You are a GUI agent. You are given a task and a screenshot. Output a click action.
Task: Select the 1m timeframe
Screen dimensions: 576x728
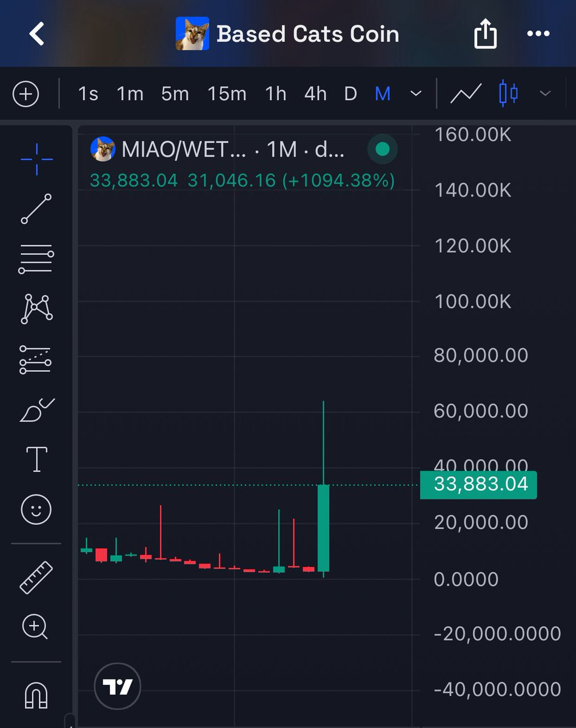(x=130, y=94)
